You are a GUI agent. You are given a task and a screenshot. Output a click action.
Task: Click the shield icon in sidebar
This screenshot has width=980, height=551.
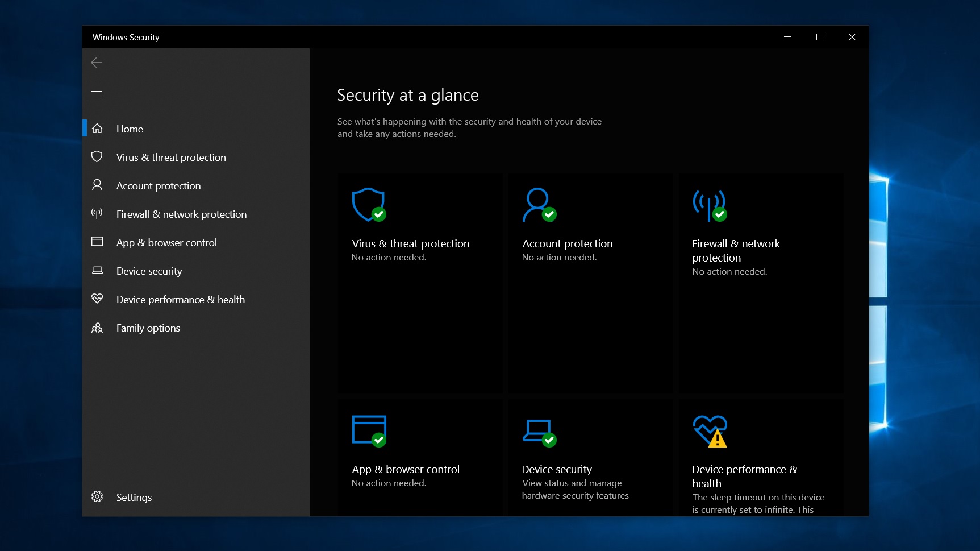[x=97, y=156]
